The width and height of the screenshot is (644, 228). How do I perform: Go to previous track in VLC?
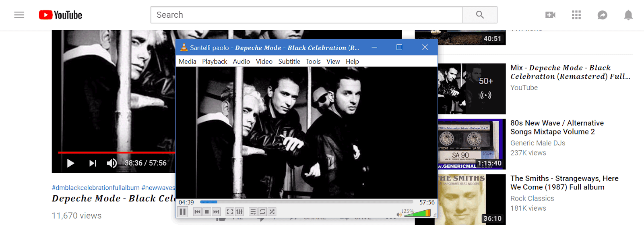(x=197, y=211)
